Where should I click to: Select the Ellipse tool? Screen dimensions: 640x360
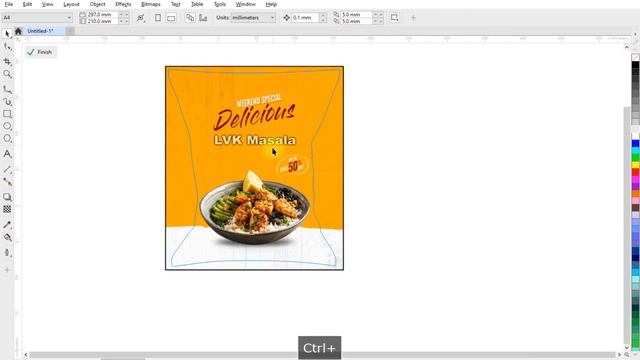[7, 126]
